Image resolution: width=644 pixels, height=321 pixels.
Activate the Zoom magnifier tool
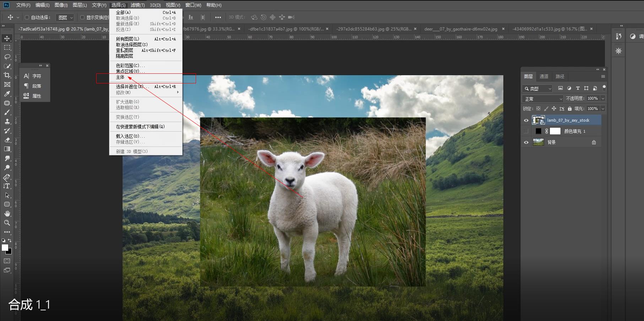click(x=7, y=223)
